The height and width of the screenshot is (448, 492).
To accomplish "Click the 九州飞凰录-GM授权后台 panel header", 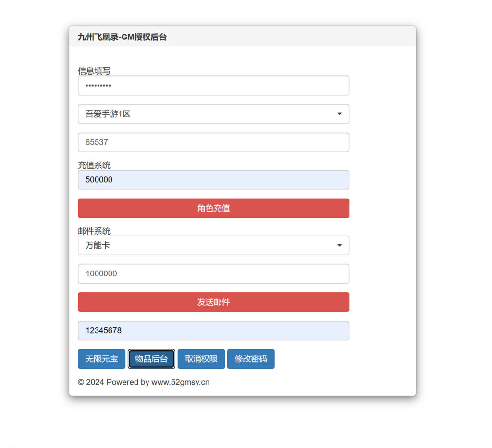I will (x=122, y=37).
